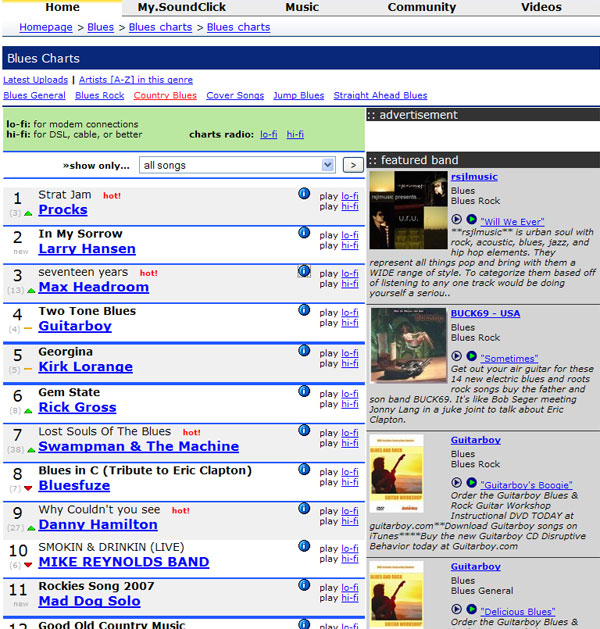Open info icon for In My Sorrow
Screen dimensions: 600x629
(x=304, y=233)
